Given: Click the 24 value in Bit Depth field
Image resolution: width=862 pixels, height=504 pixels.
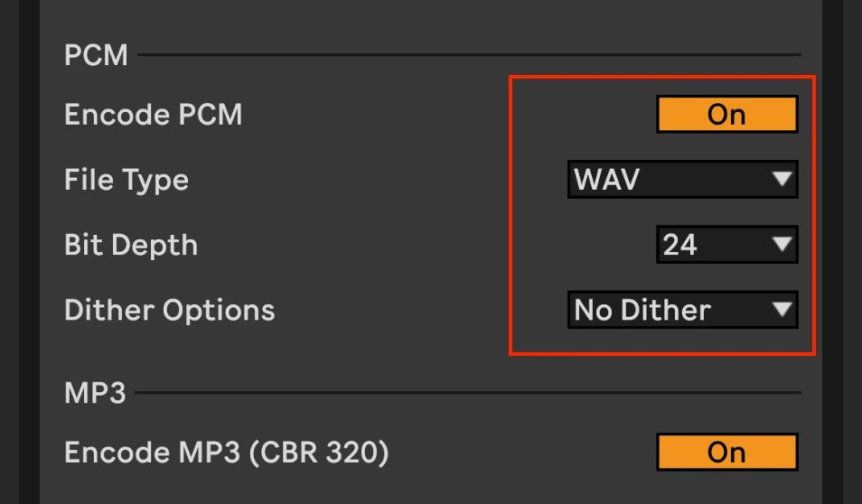Looking at the screenshot, I should coord(679,245).
